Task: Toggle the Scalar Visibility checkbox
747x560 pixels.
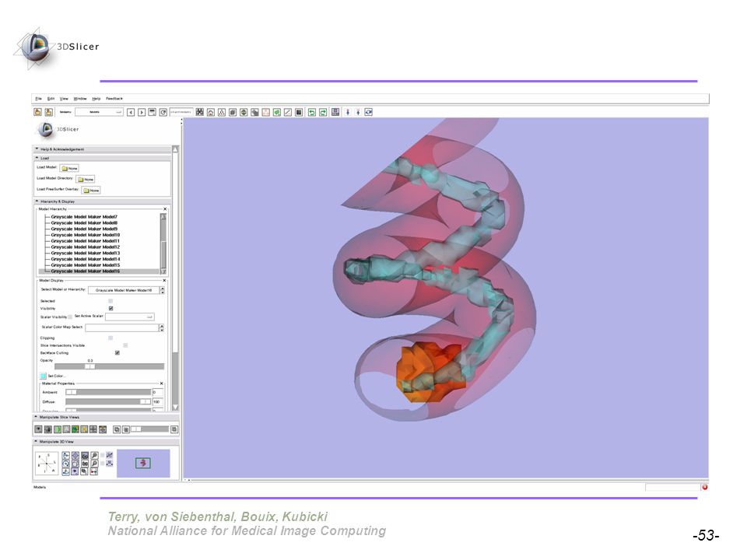Action: point(70,317)
